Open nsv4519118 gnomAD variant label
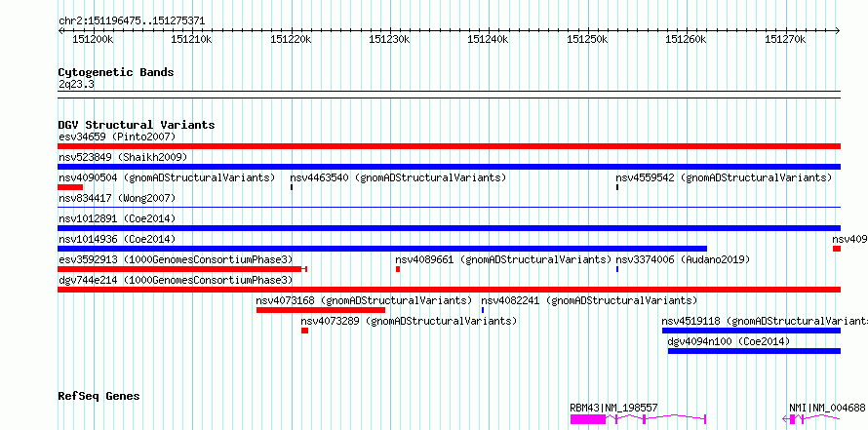 click(765, 321)
